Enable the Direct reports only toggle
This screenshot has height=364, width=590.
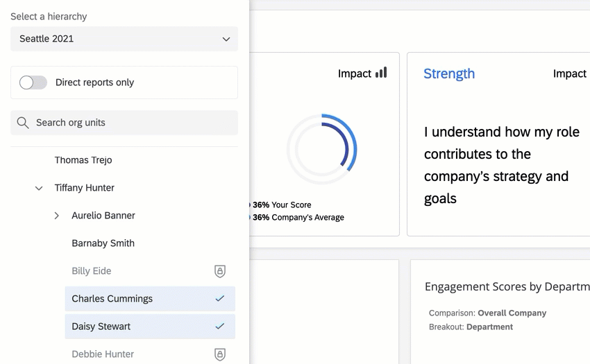[x=33, y=83]
